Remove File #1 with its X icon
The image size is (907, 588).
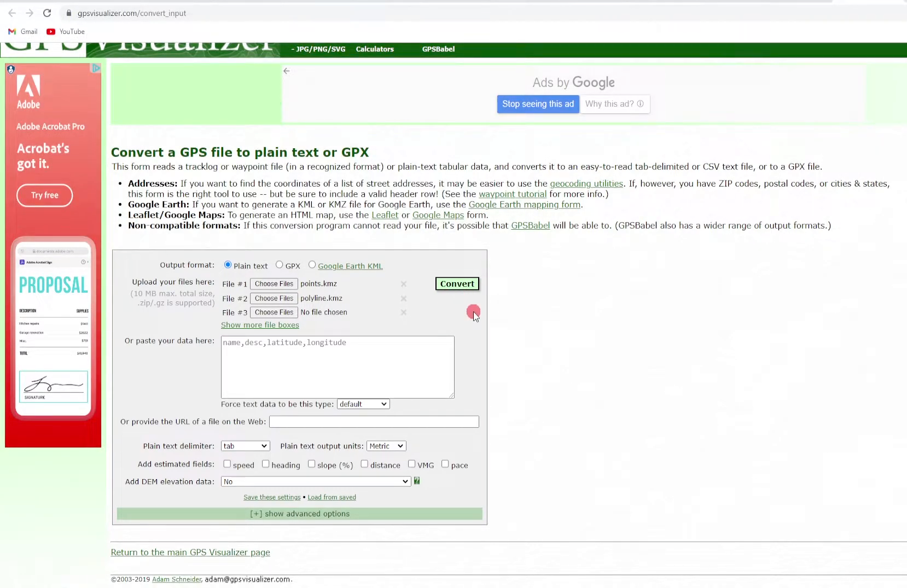(x=404, y=284)
